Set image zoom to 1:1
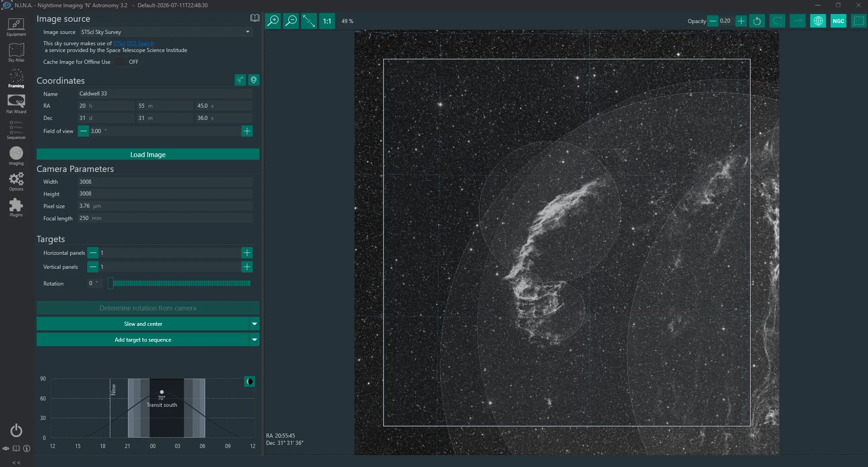 click(327, 21)
